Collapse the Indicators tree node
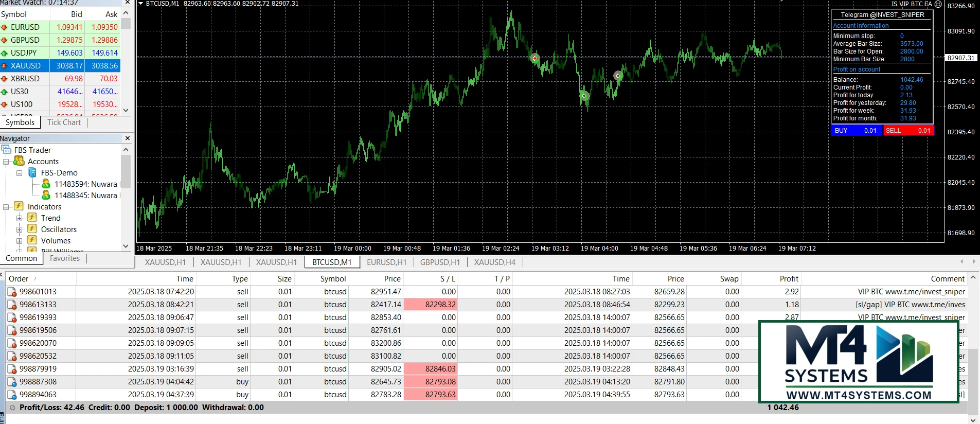The image size is (980, 424). 6,207
